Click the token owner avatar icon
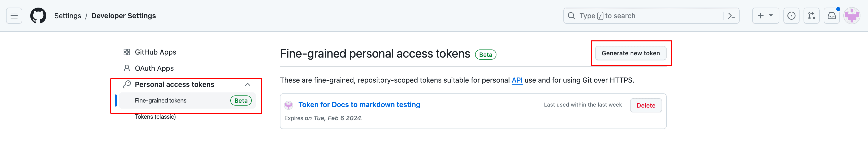868x150 pixels. click(x=288, y=105)
